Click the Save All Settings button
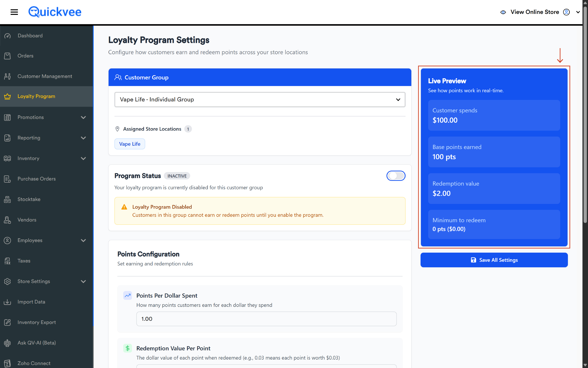588x368 pixels. 494,260
